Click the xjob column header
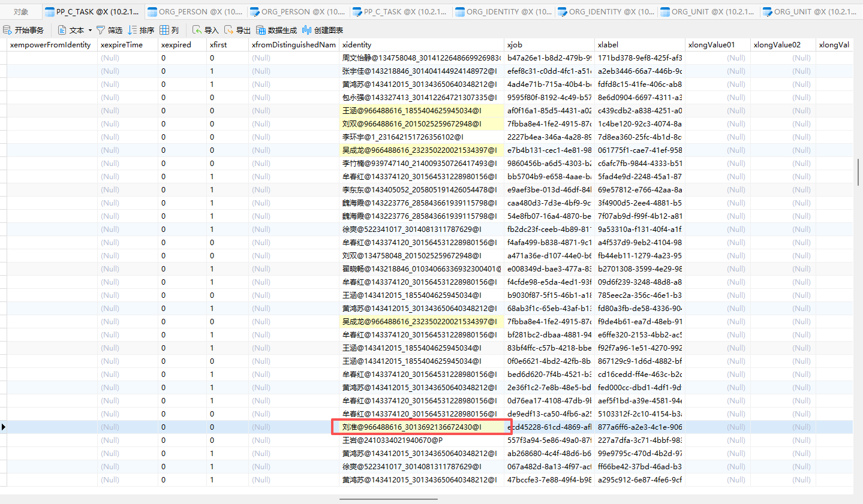Image resolution: width=863 pixels, height=504 pixels. (x=549, y=45)
